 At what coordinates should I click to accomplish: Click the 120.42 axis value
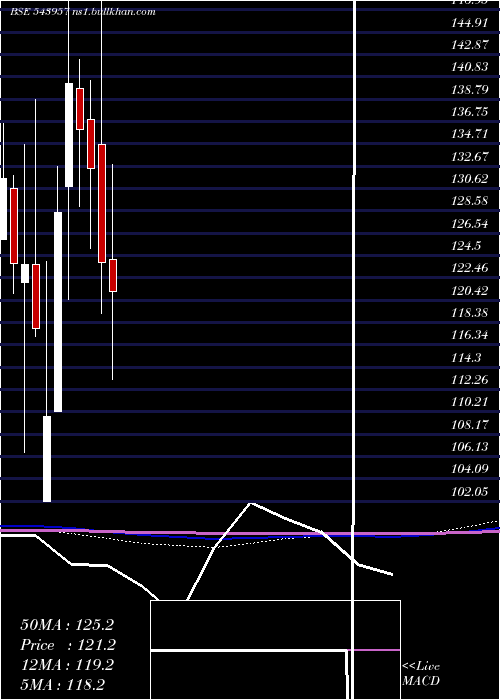coord(470,291)
